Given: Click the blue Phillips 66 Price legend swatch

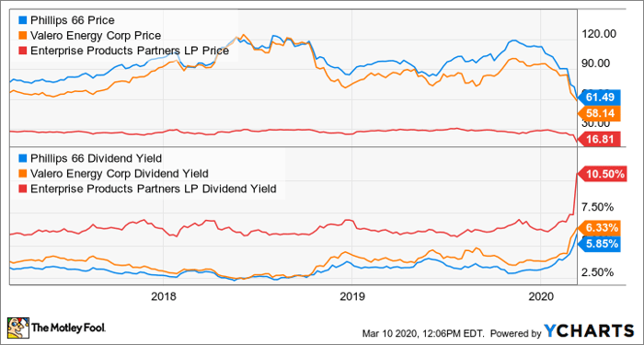Looking at the screenshot, I should (22, 20).
